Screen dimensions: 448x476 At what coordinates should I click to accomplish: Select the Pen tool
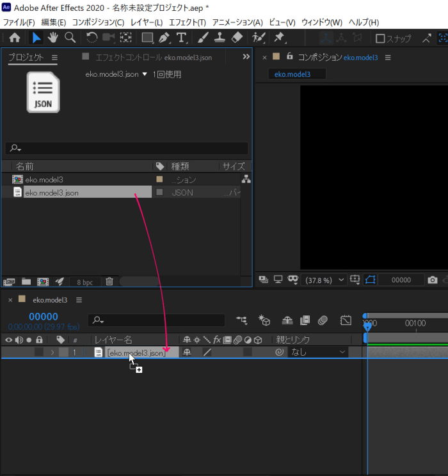[x=164, y=38]
